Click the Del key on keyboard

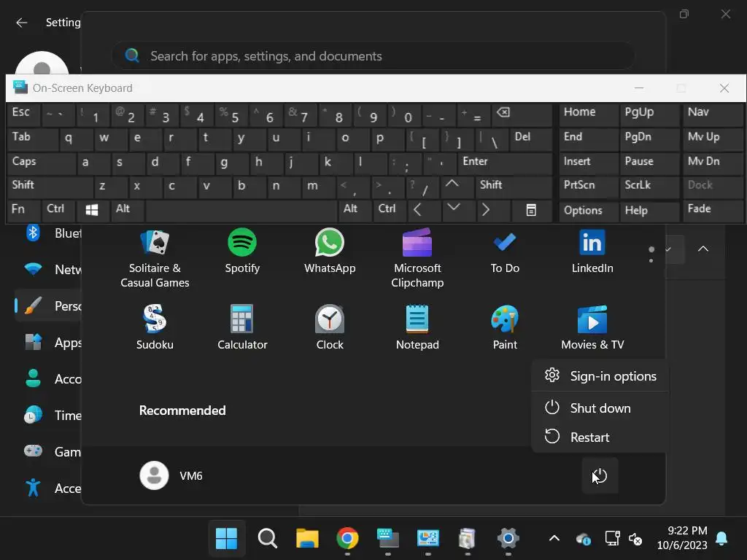point(531,139)
